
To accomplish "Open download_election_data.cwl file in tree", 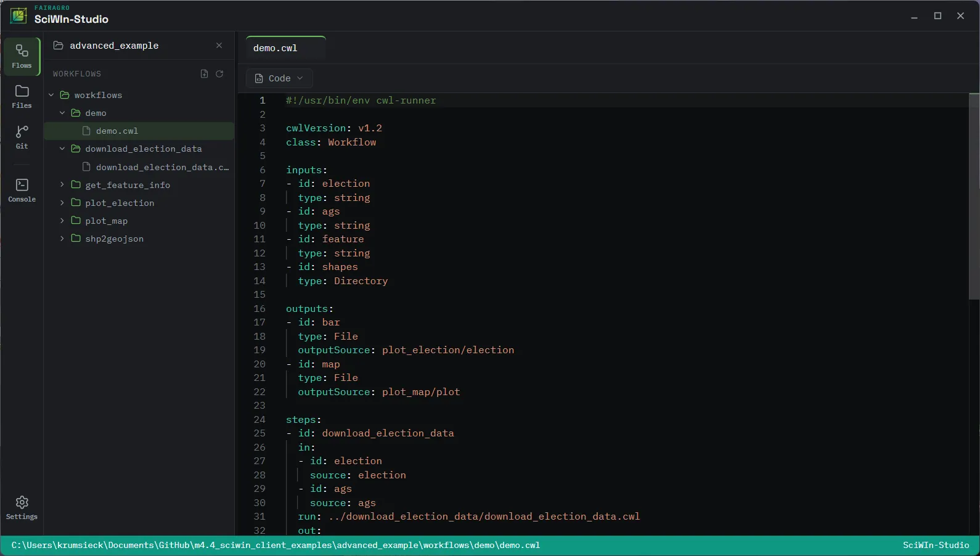I will 139,167.
